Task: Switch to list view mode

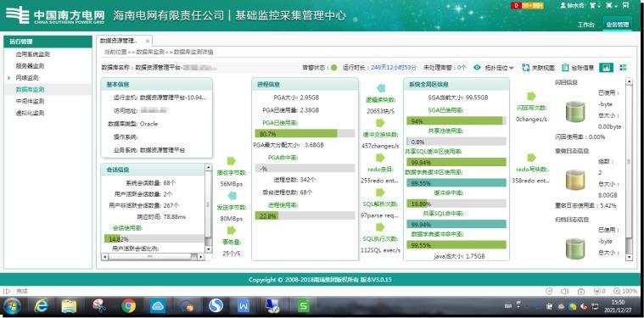Action: pyautogui.click(x=624, y=68)
